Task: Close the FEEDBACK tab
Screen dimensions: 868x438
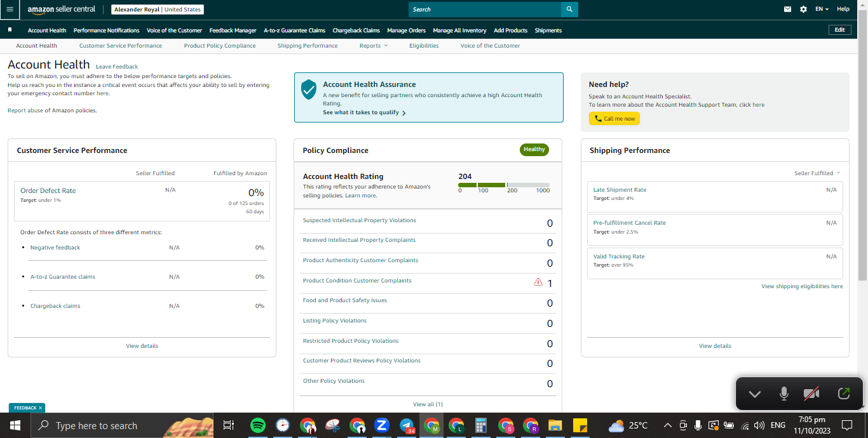Action: (40, 408)
